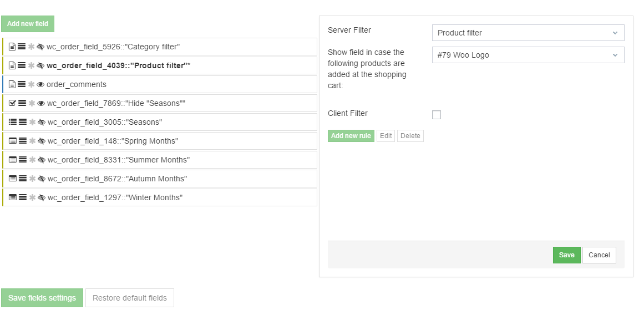644x315 pixels.
Task: Click the required asterisk icon on Summer Months
Action: click(32, 160)
